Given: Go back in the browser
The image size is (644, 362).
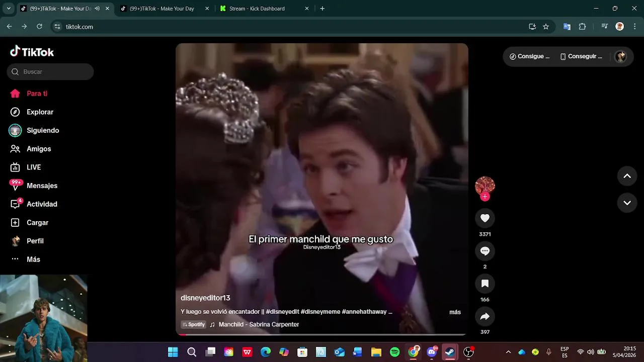Looking at the screenshot, I should click(x=9, y=27).
